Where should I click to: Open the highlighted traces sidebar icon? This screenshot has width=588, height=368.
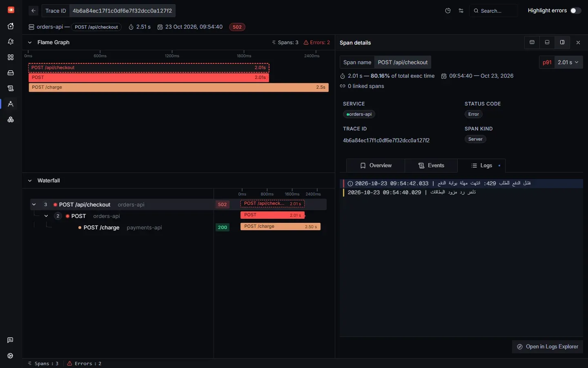11,104
